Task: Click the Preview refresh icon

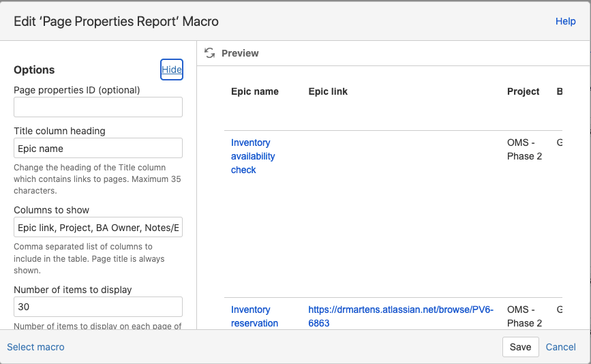Action: point(209,53)
